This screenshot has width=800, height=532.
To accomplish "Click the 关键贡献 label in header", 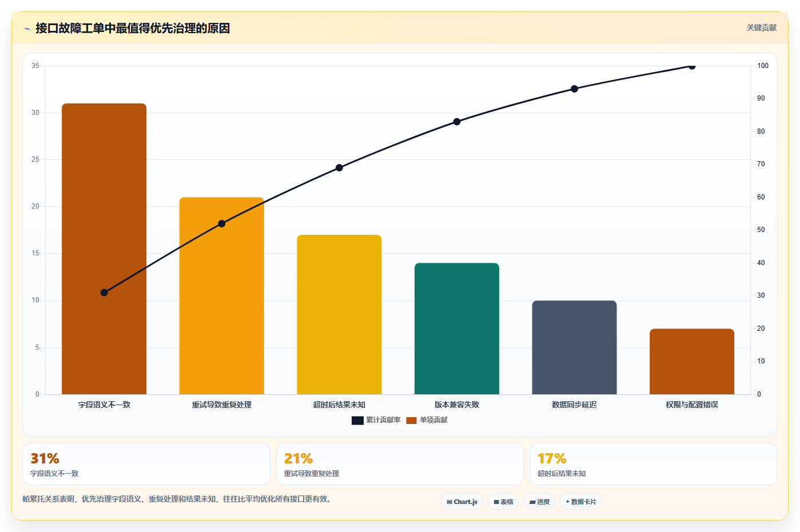I will [x=761, y=27].
